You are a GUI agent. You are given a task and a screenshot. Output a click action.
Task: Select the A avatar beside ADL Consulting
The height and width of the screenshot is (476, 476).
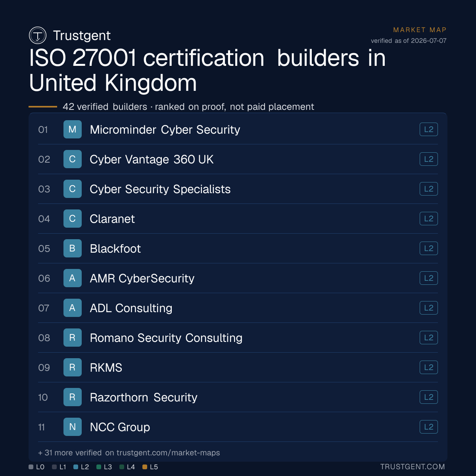[73, 308]
